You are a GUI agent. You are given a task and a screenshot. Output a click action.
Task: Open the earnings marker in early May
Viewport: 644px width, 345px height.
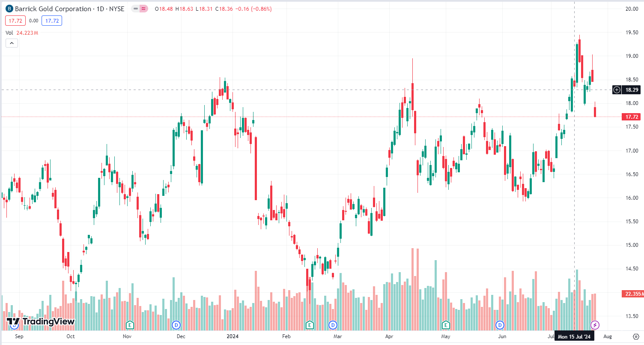(446, 325)
